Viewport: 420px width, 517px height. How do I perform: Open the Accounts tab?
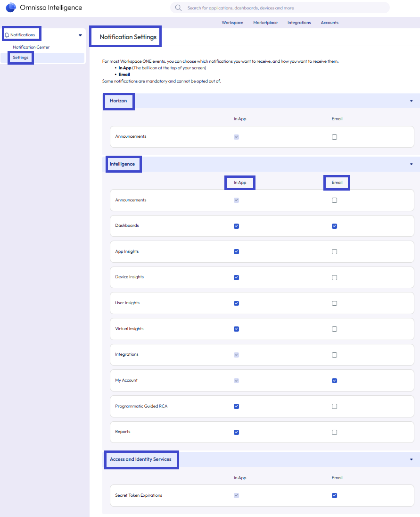(x=329, y=23)
